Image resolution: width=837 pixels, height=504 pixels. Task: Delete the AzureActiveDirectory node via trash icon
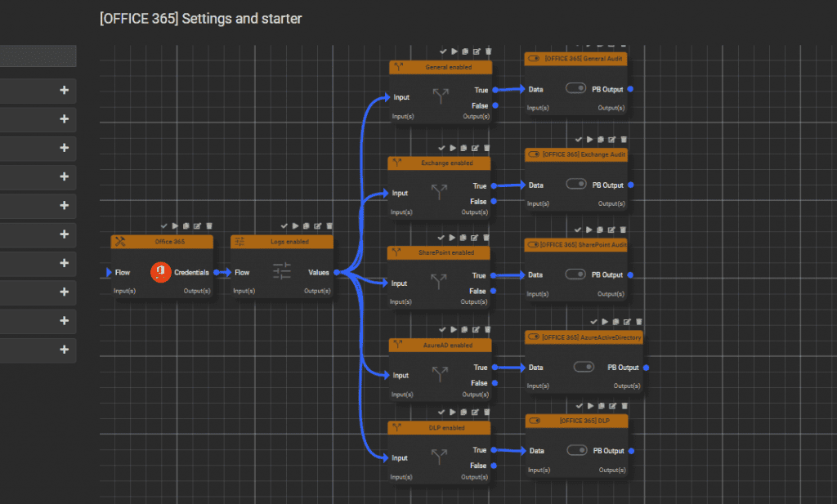click(639, 322)
